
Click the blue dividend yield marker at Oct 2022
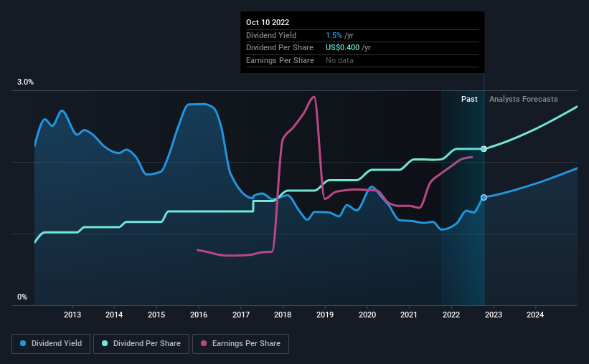tap(484, 197)
